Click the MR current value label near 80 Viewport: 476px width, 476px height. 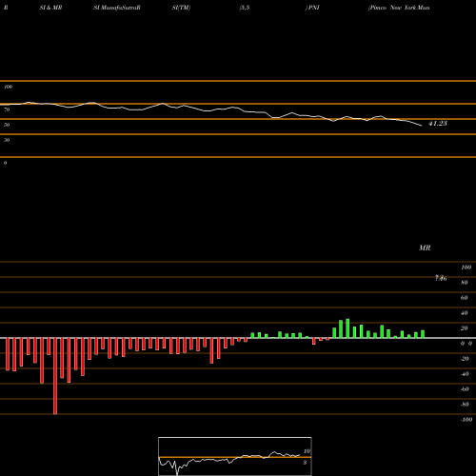[x=441, y=278]
